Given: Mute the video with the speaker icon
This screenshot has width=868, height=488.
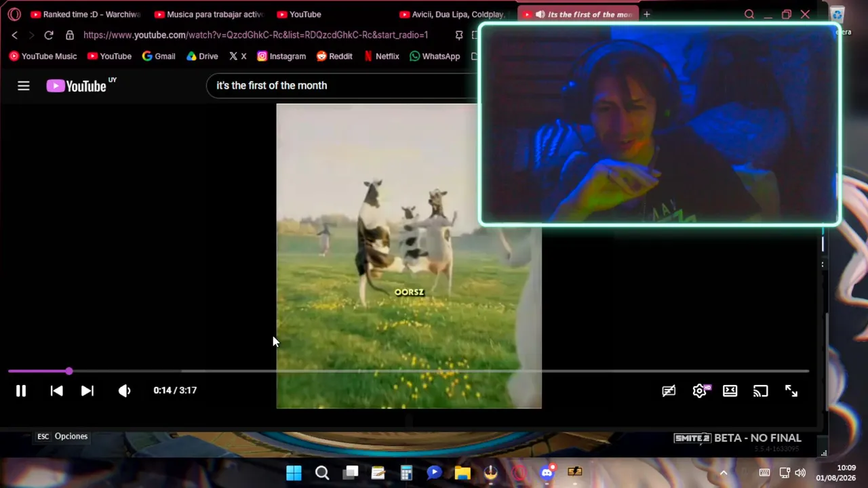Looking at the screenshot, I should tap(124, 391).
